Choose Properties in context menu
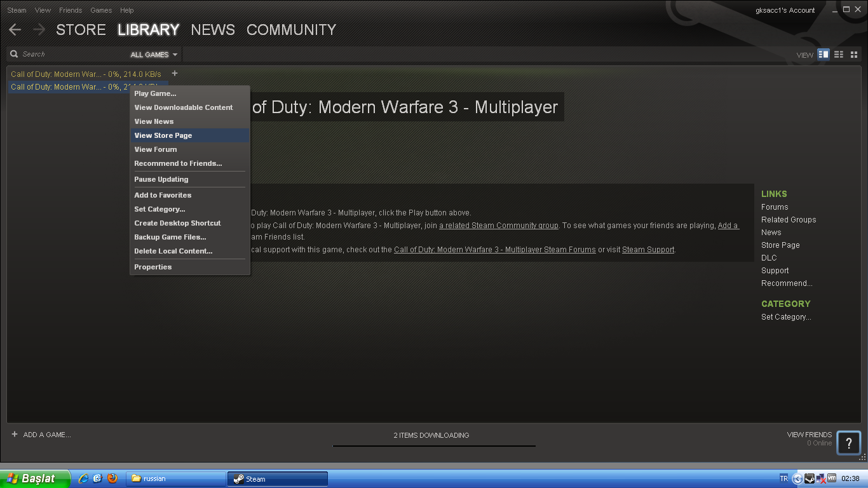This screenshot has height=488, width=868. [x=189, y=267]
